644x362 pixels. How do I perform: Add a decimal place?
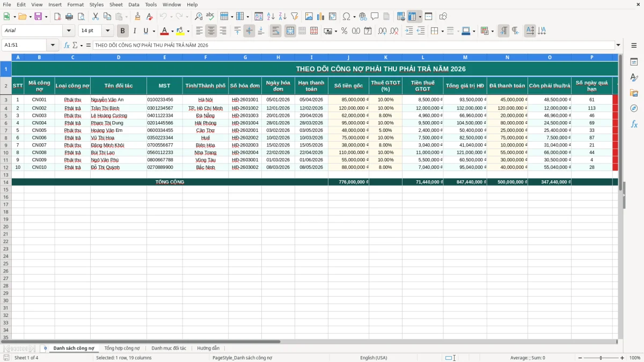pyautogui.click(x=383, y=31)
